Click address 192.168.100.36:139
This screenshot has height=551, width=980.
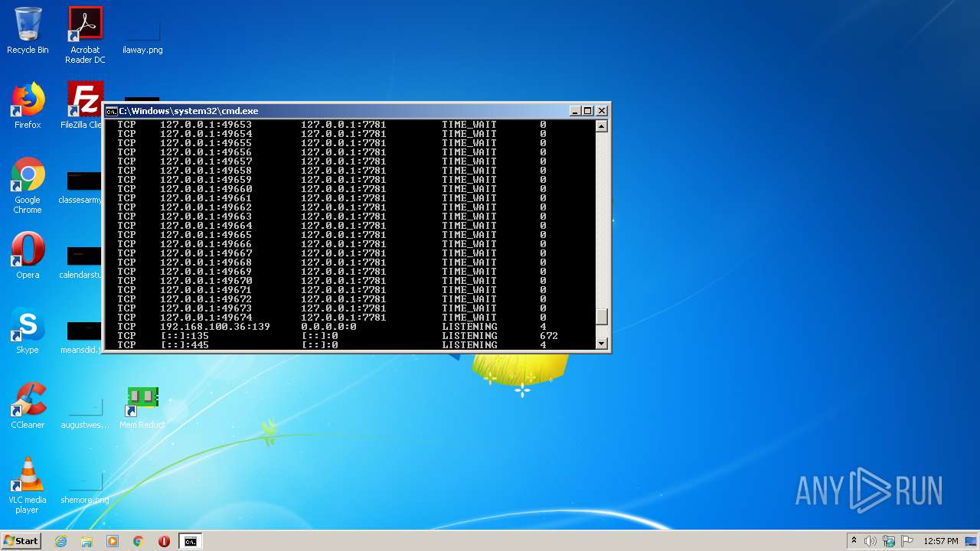click(x=215, y=327)
